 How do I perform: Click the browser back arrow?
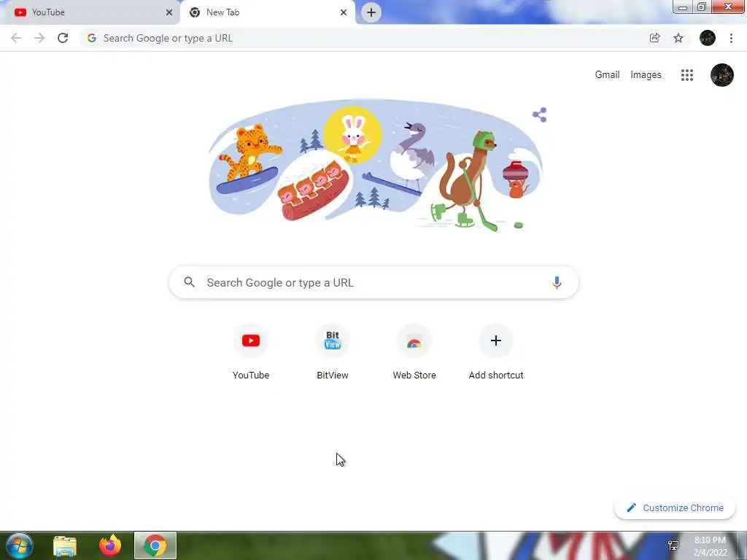(x=16, y=38)
